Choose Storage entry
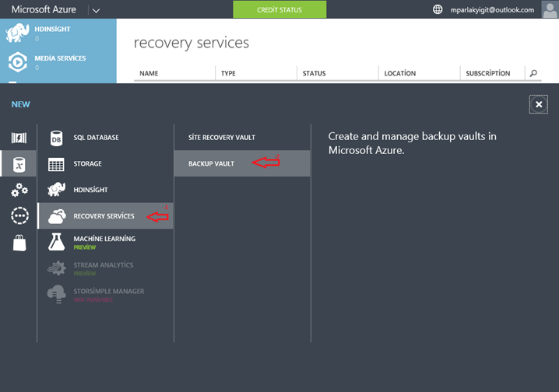This screenshot has height=392, width=559. click(x=106, y=163)
